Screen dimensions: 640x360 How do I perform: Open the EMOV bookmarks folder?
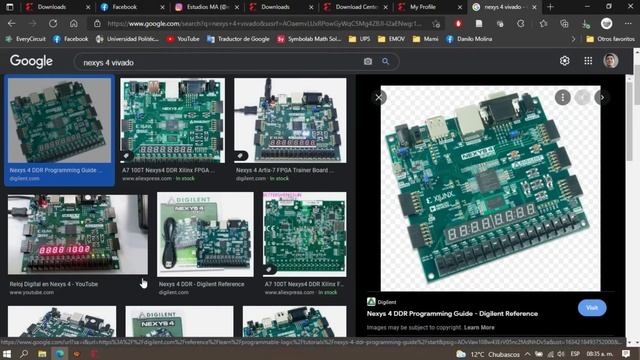coord(391,39)
